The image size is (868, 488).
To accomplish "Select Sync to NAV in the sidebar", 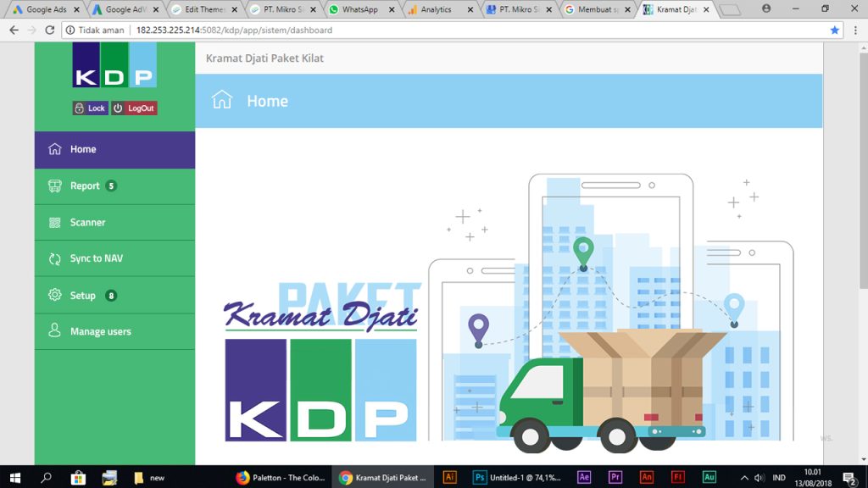I will point(114,258).
